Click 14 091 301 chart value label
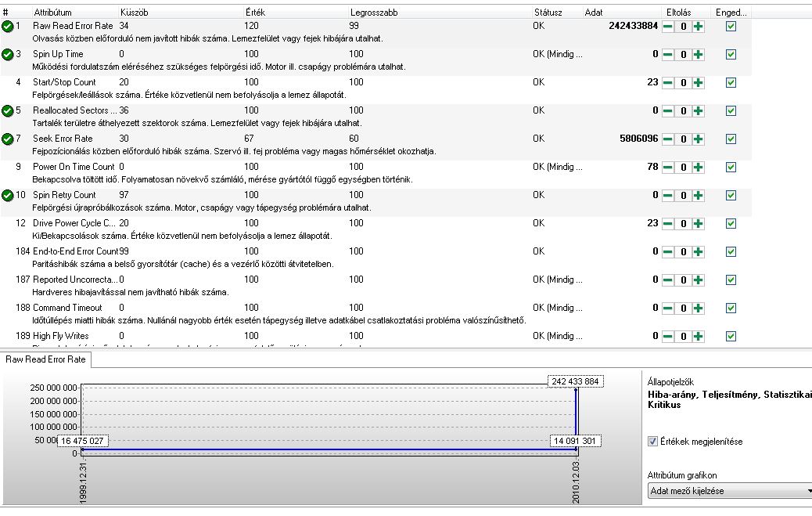 (x=575, y=442)
